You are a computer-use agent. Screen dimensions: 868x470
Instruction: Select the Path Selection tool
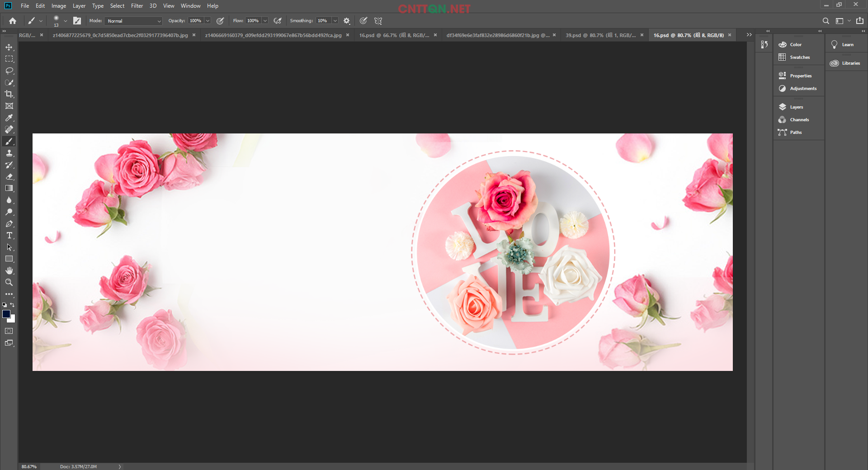pos(9,247)
